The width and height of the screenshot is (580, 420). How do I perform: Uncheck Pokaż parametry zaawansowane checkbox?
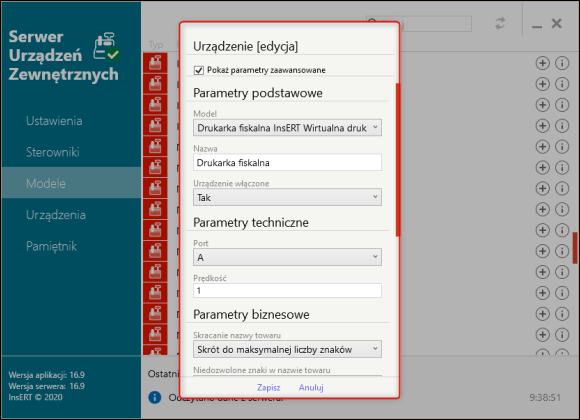point(199,70)
